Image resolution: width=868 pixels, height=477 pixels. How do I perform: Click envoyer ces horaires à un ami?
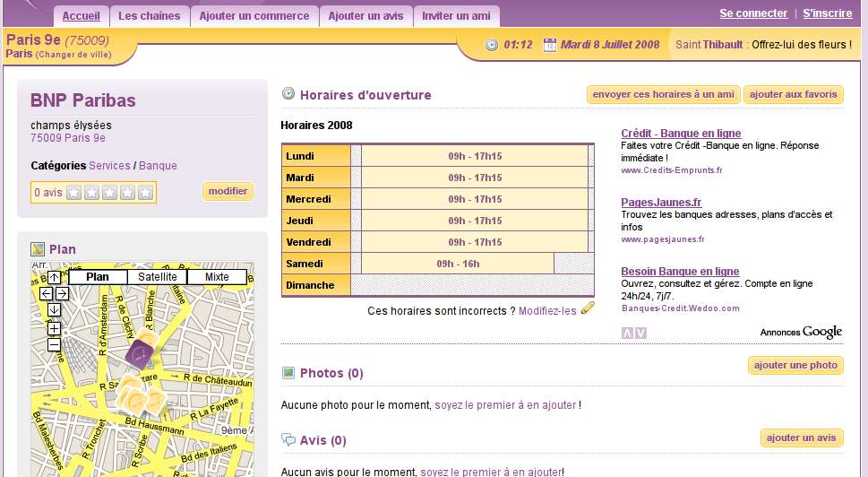[663, 94]
